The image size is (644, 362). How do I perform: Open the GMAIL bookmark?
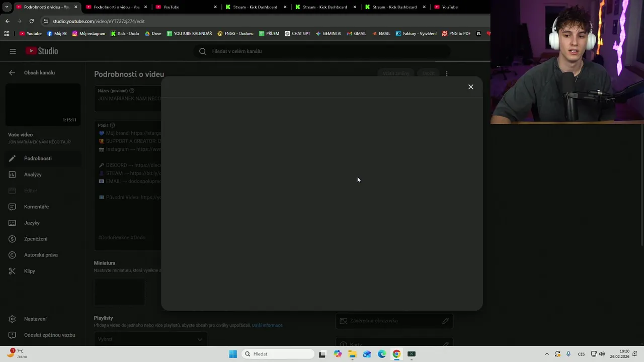(x=356, y=34)
